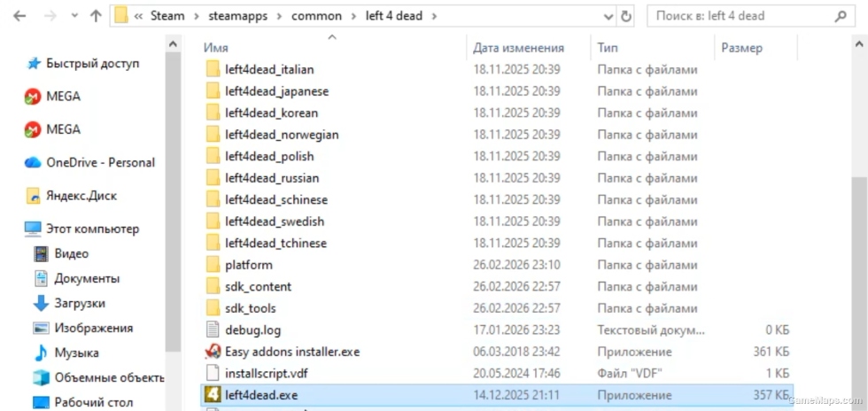Click the Загрузки download arrow icon
Screen dimensions: 868x411
[41, 304]
